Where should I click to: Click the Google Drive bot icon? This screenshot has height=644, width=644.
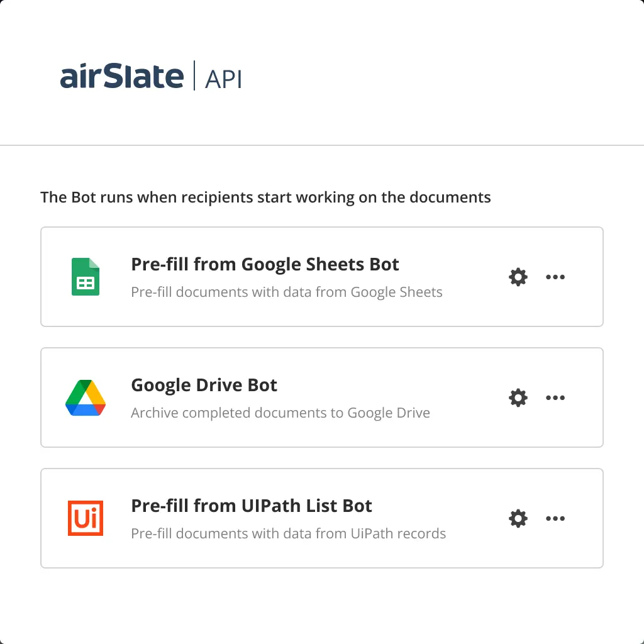click(x=86, y=397)
